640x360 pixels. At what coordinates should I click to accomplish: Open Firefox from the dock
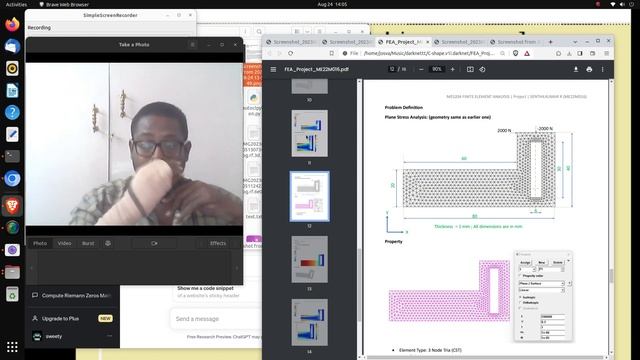tap(12, 24)
